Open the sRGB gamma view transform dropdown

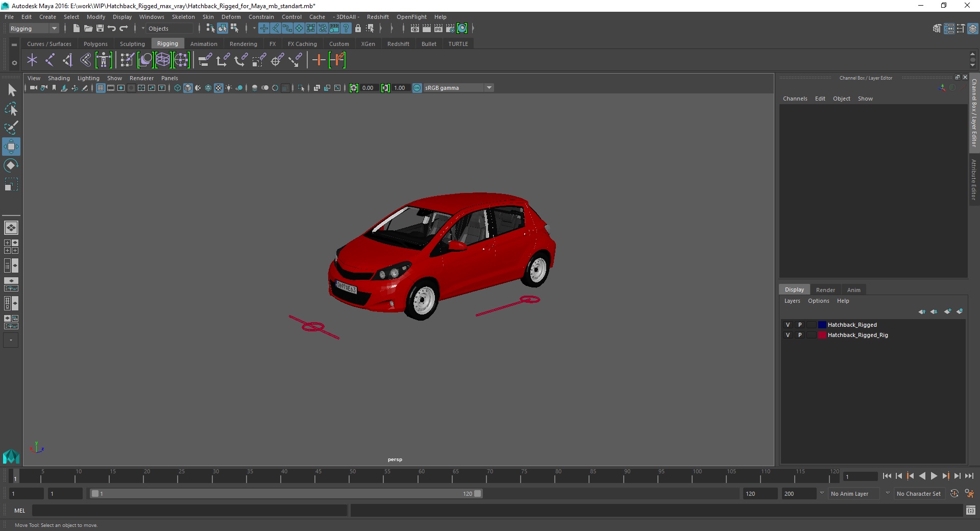pyautogui.click(x=458, y=88)
